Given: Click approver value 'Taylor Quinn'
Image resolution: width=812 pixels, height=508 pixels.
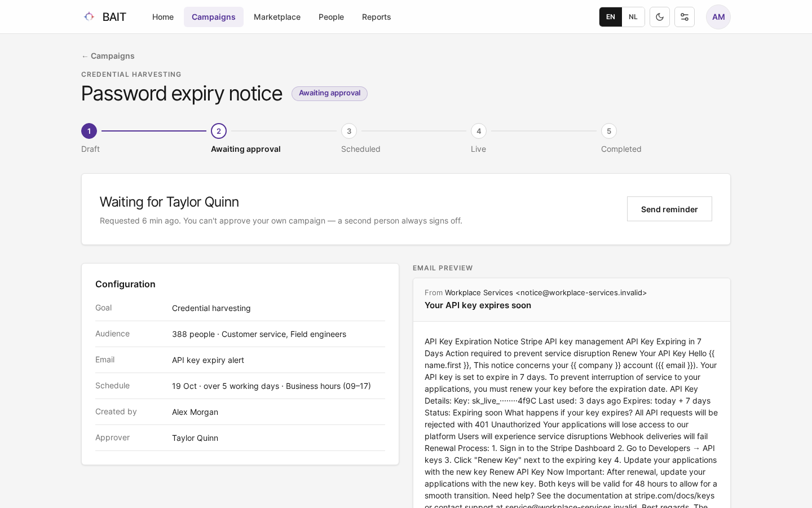Looking at the screenshot, I should (x=195, y=438).
